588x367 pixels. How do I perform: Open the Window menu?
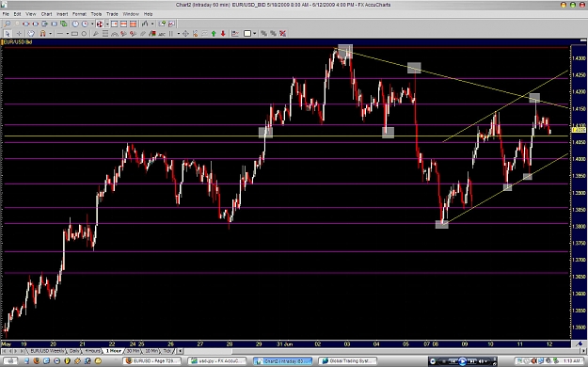point(131,14)
